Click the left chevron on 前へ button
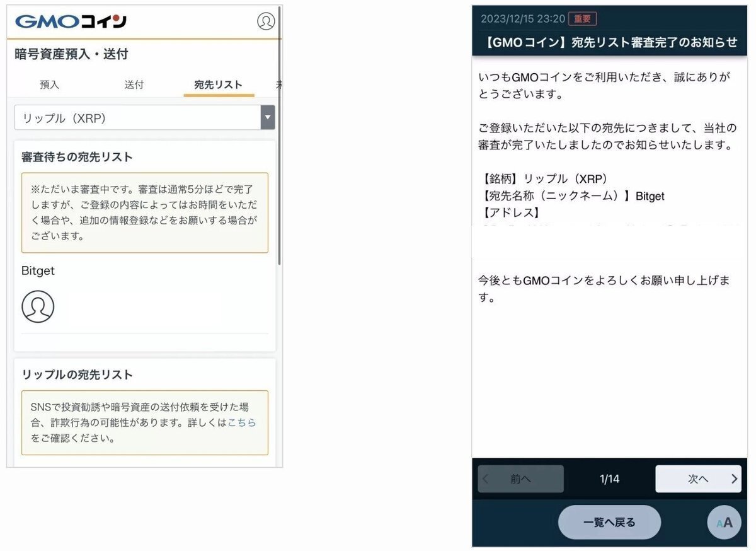 (485, 479)
